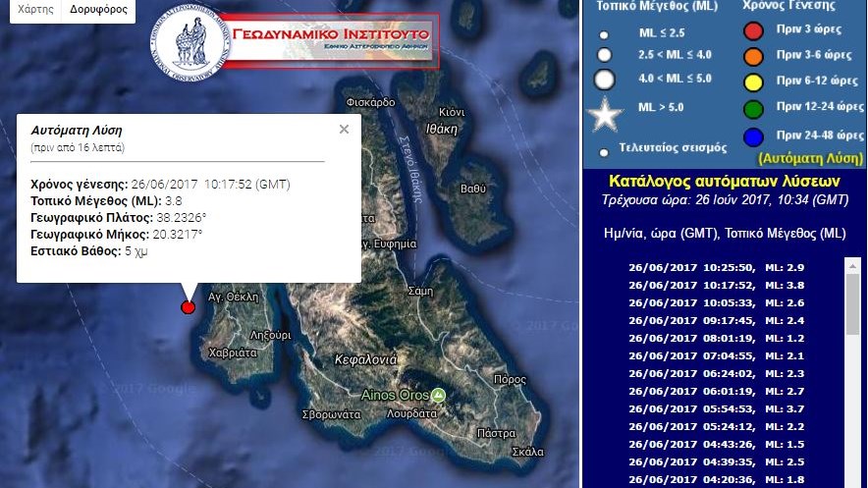Click the Ιθάκη island label on map

(x=442, y=130)
